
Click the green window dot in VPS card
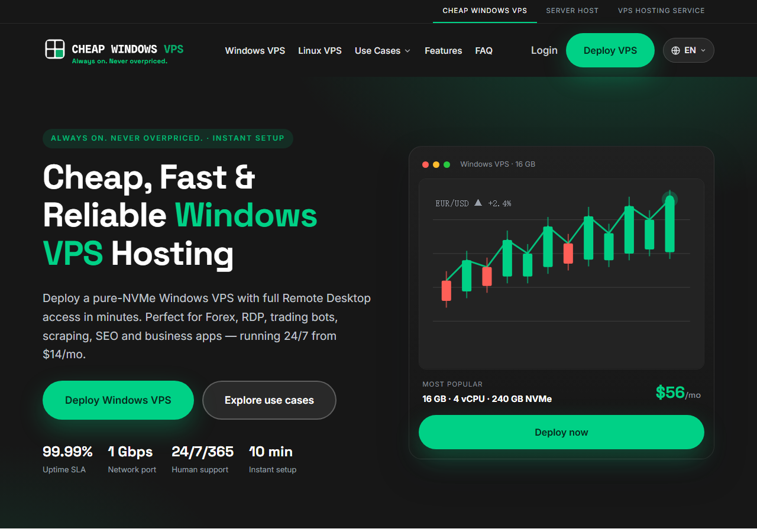447,164
